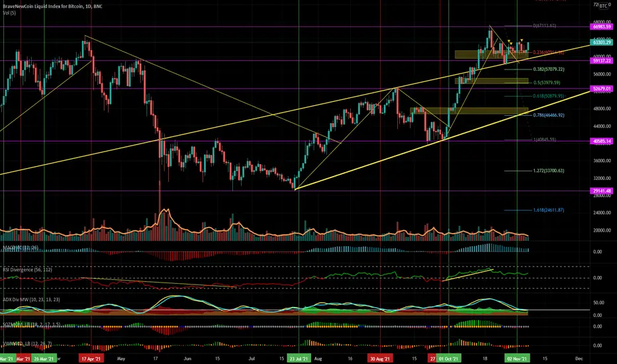Viewport: 617px width, 364px height.
Task: Select the VWMACD_LB (12, 26, 7) indicator label
Action: [27, 343]
